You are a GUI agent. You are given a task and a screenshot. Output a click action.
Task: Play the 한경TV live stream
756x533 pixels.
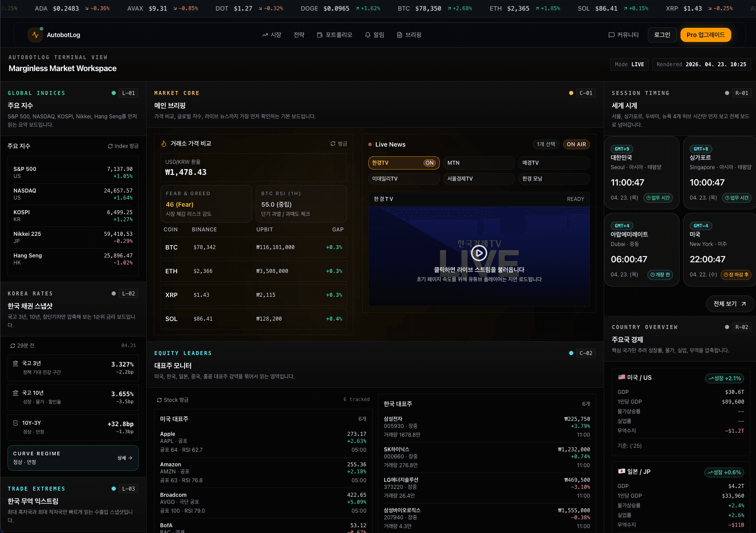tap(479, 253)
